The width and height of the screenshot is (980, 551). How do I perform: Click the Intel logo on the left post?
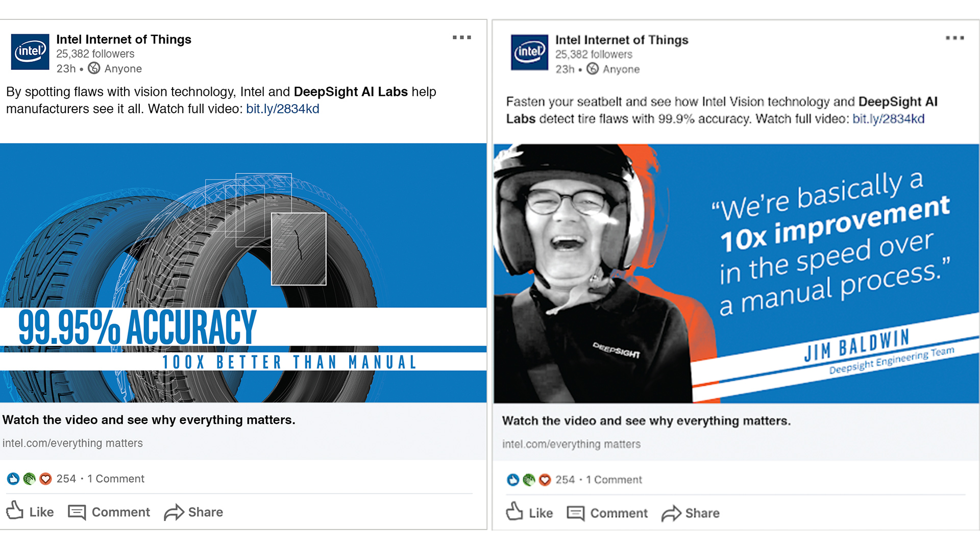pos(30,52)
